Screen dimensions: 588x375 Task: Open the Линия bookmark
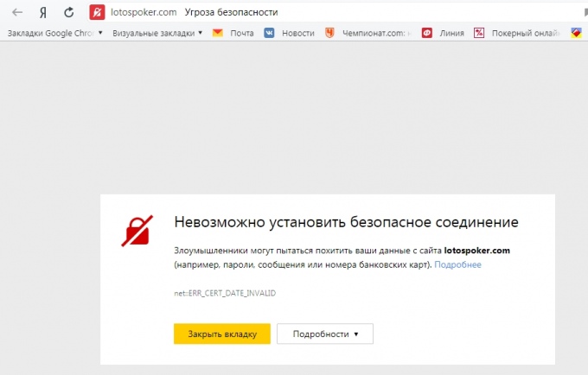452,33
